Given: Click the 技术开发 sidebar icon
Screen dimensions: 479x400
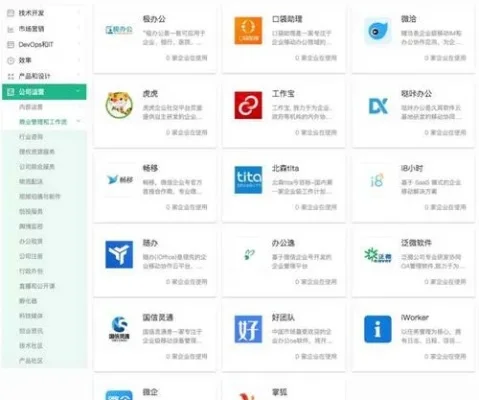Looking at the screenshot, I should tap(11, 13).
